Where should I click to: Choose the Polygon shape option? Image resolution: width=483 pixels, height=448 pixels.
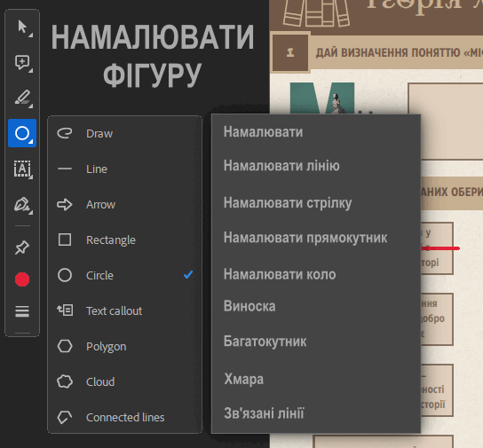[125, 347]
